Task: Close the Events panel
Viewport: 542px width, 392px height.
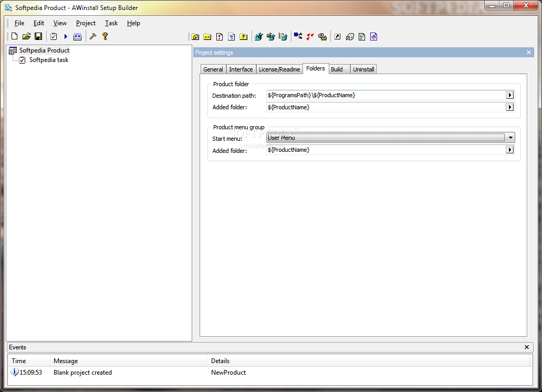Action: point(527,347)
